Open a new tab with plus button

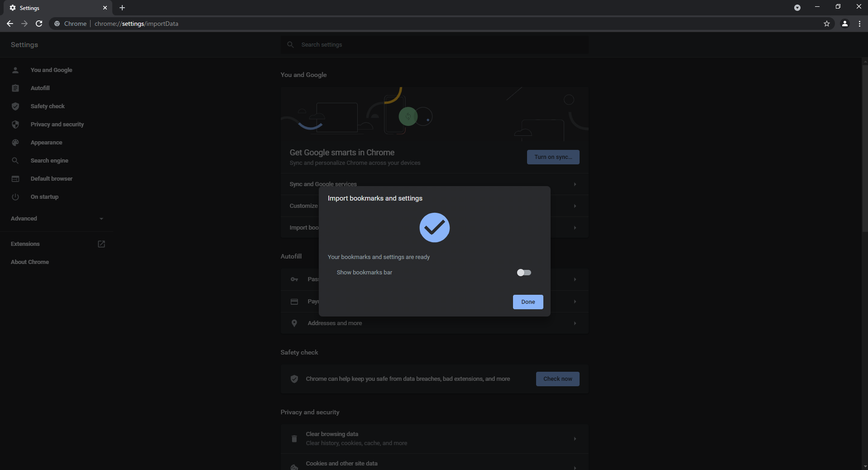tap(122, 8)
